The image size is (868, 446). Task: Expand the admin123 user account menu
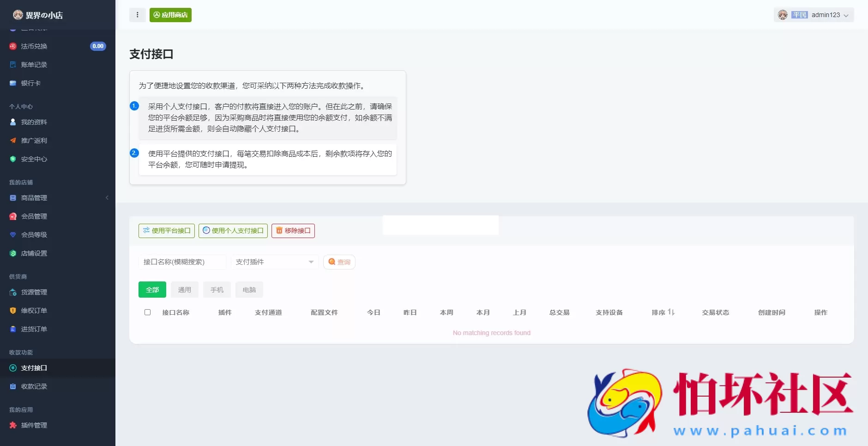(x=846, y=15)
